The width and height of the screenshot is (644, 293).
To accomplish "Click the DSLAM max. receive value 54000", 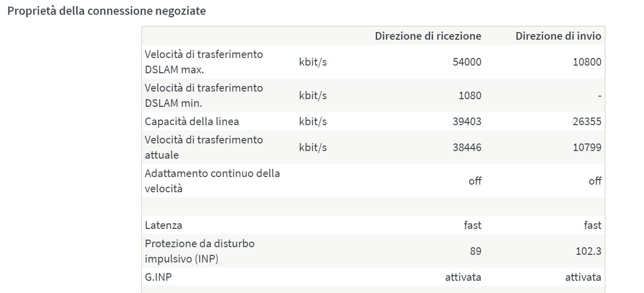I will click(x=466, y=62).
